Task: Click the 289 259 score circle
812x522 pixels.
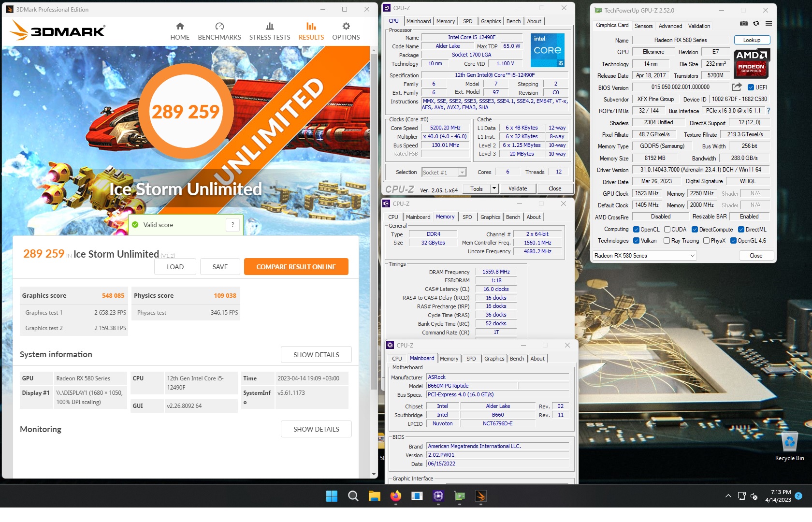Action: coord(186,112)
